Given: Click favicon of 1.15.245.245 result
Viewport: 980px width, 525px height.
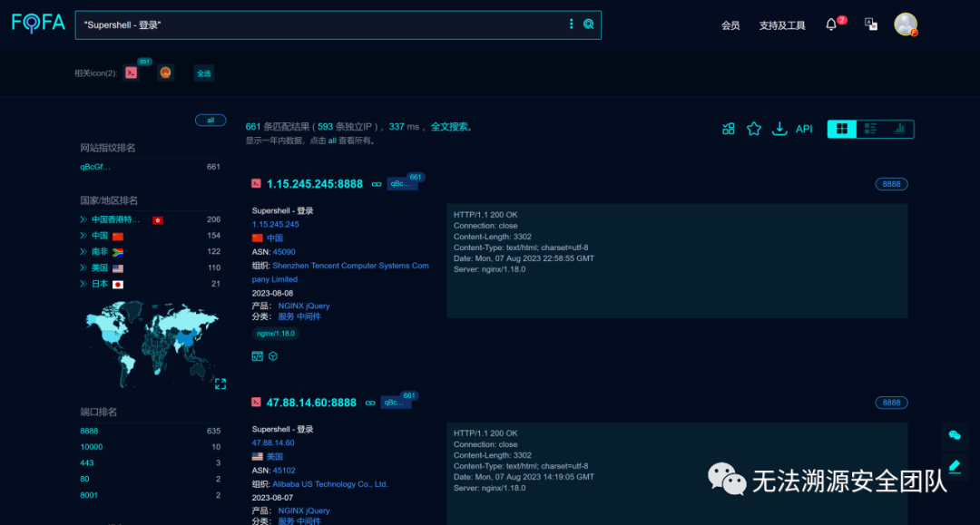Looking at the screenshot, I should coord(256,183).
